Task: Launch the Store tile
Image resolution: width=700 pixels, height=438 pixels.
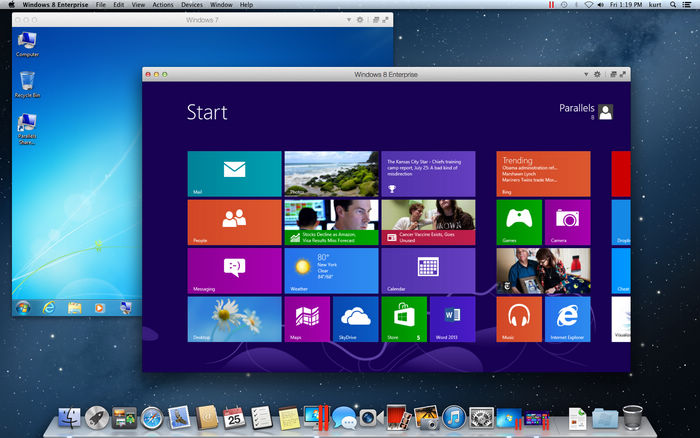Action: tap(403, 318)
